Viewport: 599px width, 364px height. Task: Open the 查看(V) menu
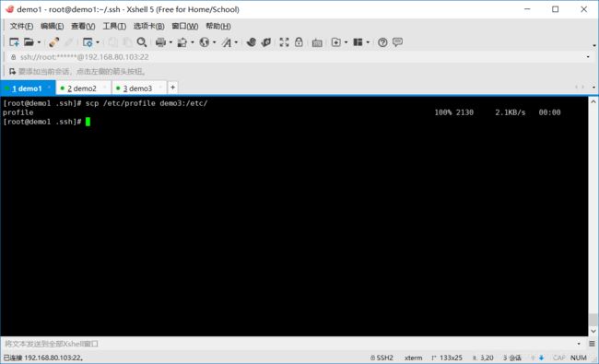pos(83,26)
